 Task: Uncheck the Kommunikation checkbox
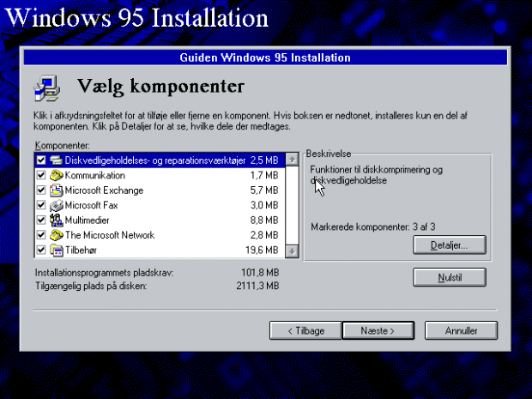coord(41,175)
